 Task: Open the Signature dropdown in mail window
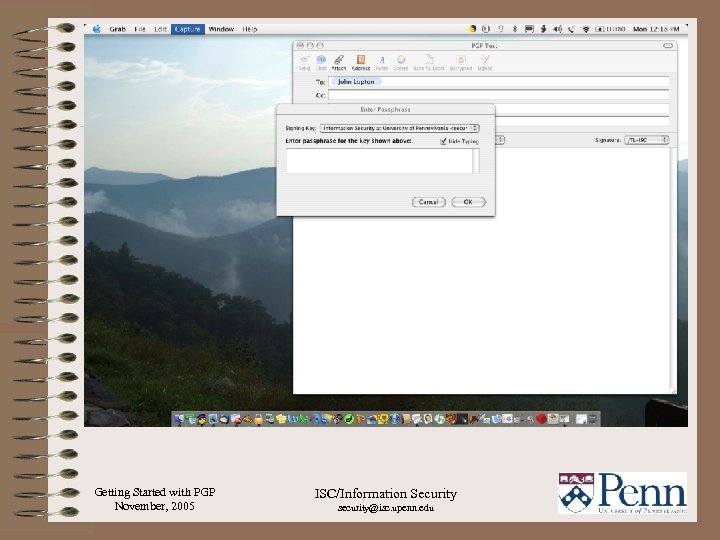(x=646, y=140)
